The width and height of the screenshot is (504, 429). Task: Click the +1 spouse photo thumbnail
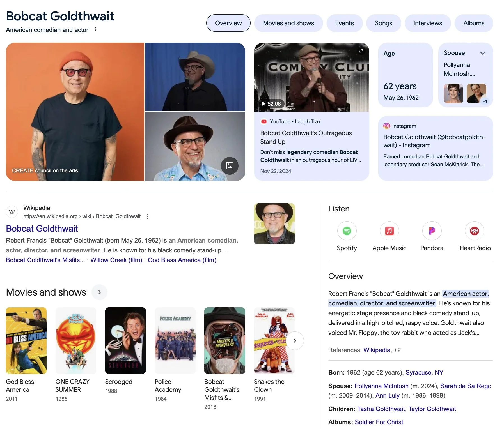click(476, 93)
